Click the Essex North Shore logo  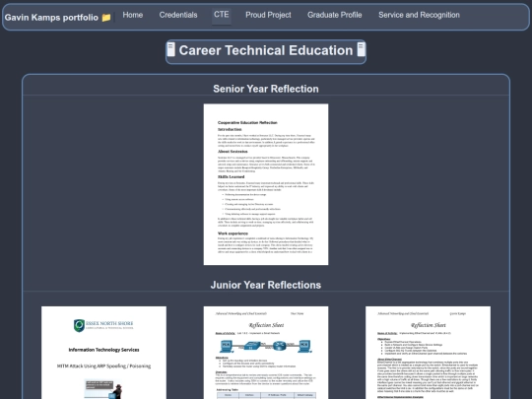click(x=103, y=325)
